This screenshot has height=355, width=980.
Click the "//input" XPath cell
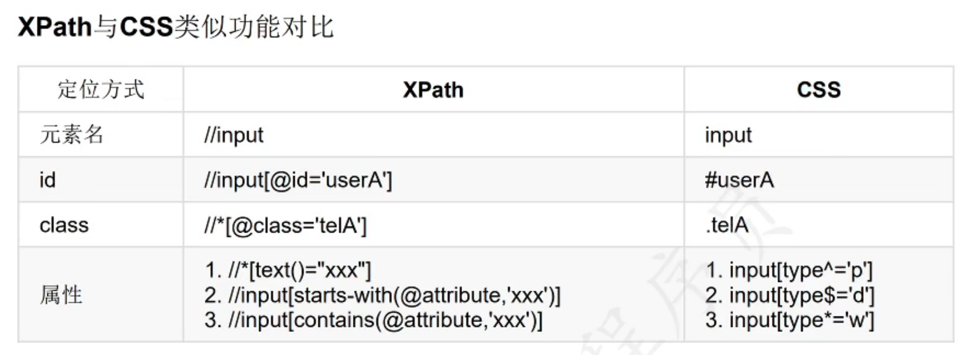(x=234, y=135)
